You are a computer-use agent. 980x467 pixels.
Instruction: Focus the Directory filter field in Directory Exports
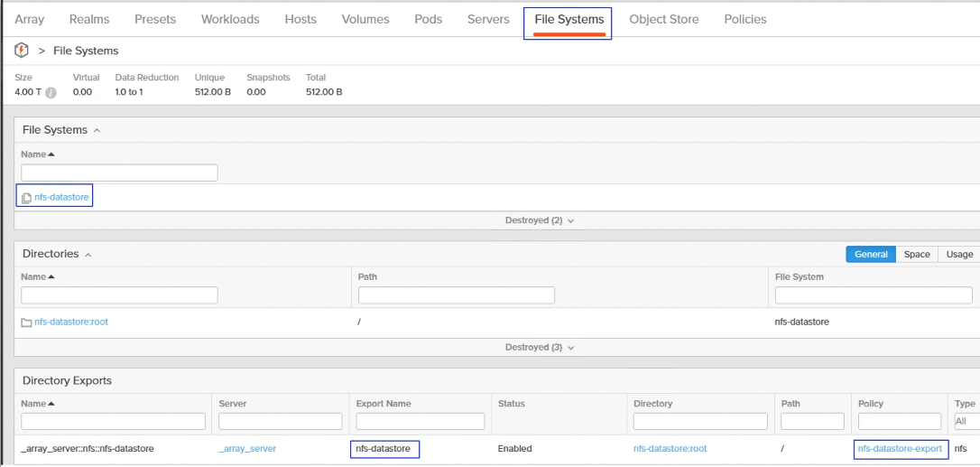(x=700, y=421)
